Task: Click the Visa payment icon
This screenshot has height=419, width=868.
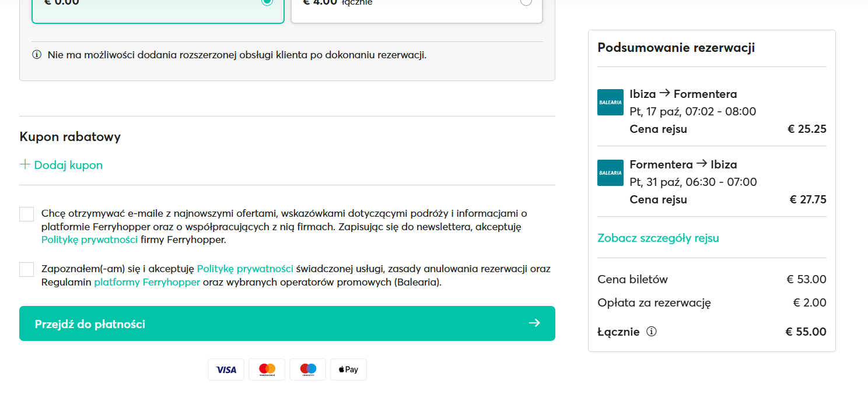Action: [226, 369]
